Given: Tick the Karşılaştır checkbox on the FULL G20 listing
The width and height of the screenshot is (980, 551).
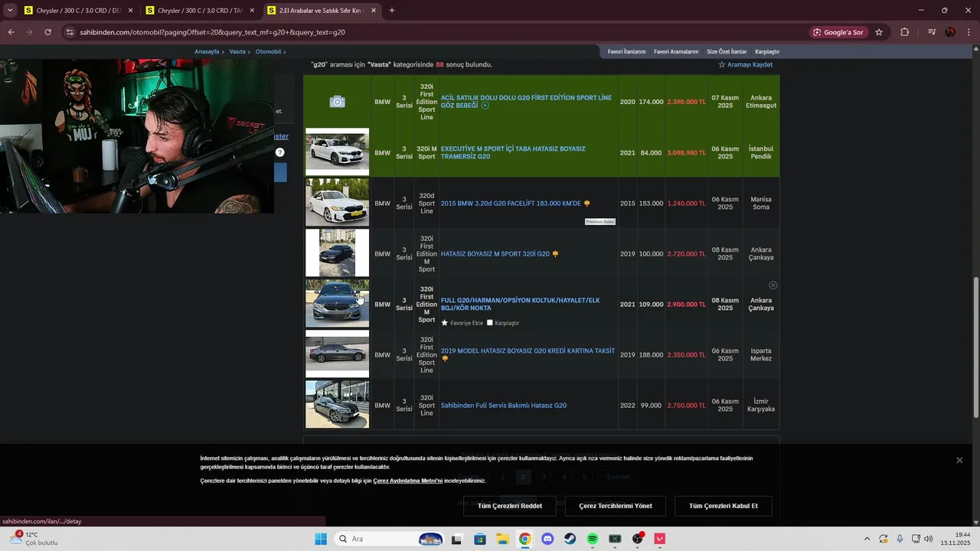Looking at the screenshot, I should 490,323.
